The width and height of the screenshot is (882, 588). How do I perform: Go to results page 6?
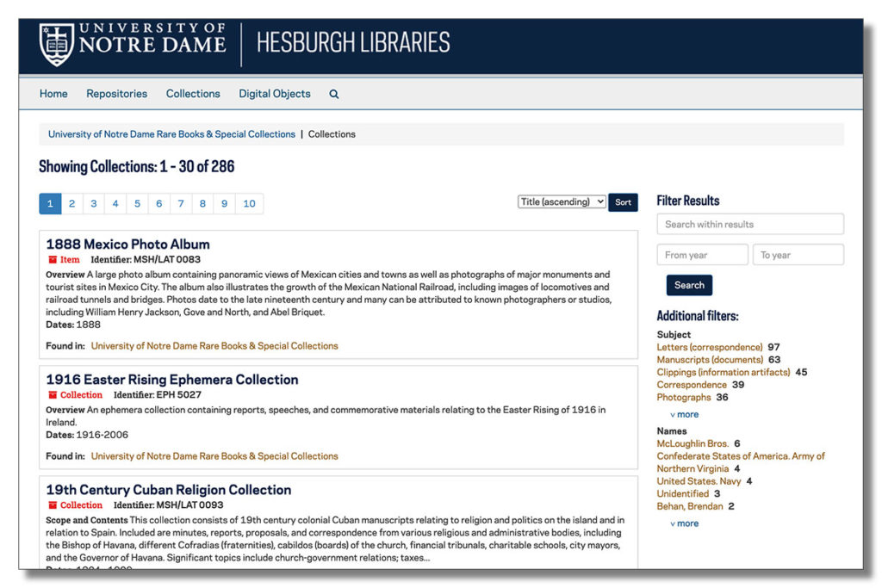(159, 203)
